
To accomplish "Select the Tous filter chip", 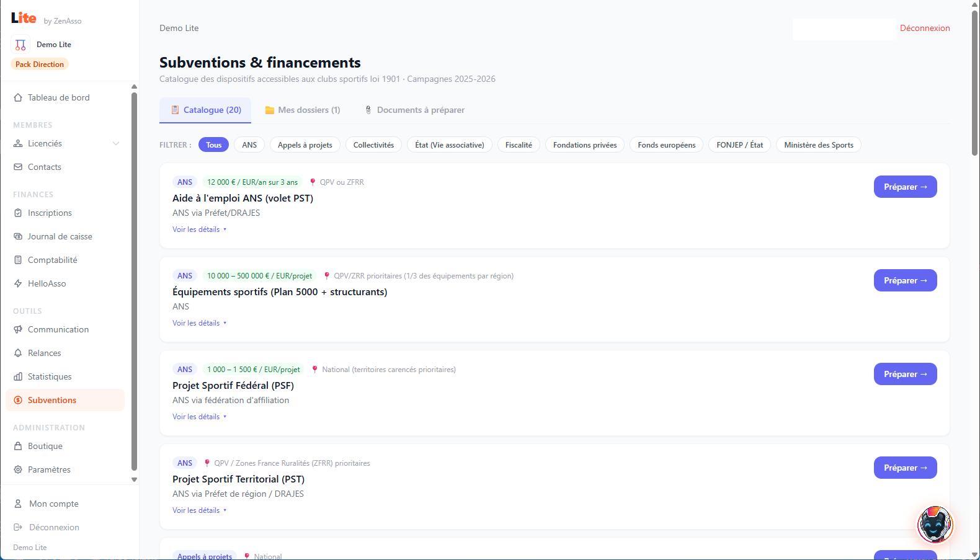I will [x=213, y=144].
